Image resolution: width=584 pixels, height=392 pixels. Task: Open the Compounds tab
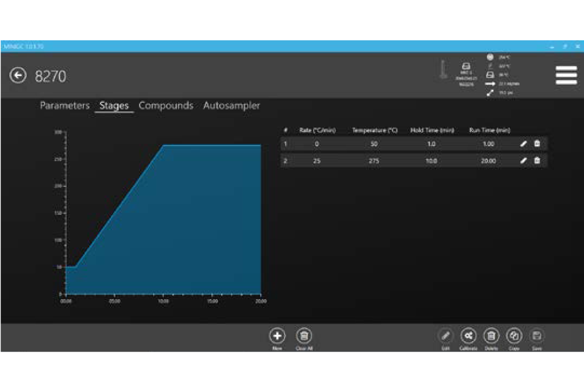166,106
